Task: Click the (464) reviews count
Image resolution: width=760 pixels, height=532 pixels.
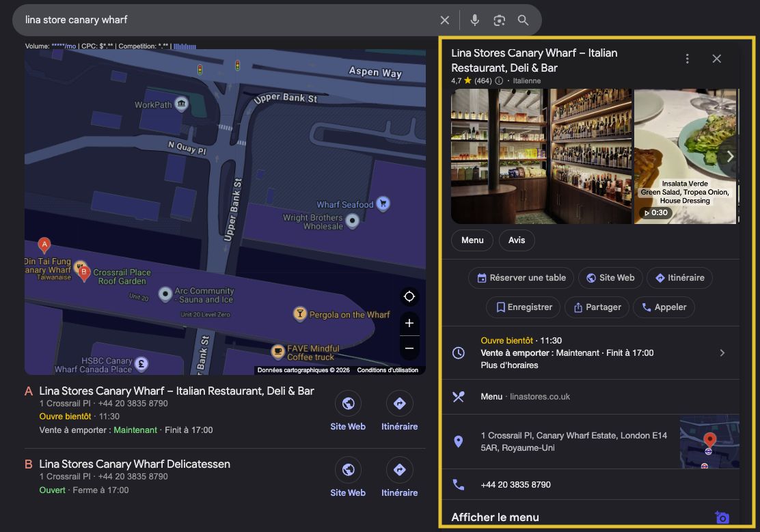Action: [483, 81]
